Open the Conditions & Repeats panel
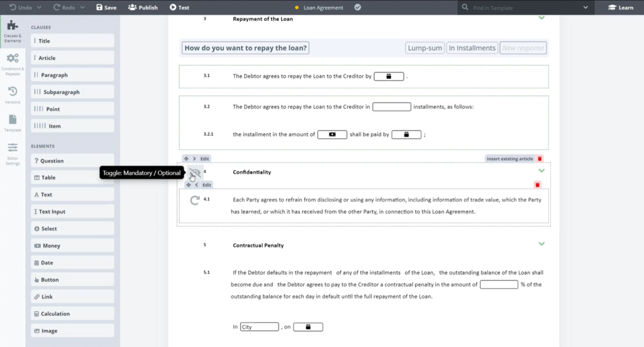The image size is (644, 347). click(x=12, y=64)
